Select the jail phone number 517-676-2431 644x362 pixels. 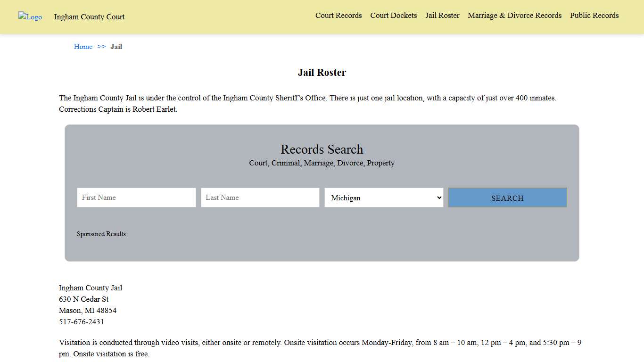pyautogui.click(x=81, y=322)
